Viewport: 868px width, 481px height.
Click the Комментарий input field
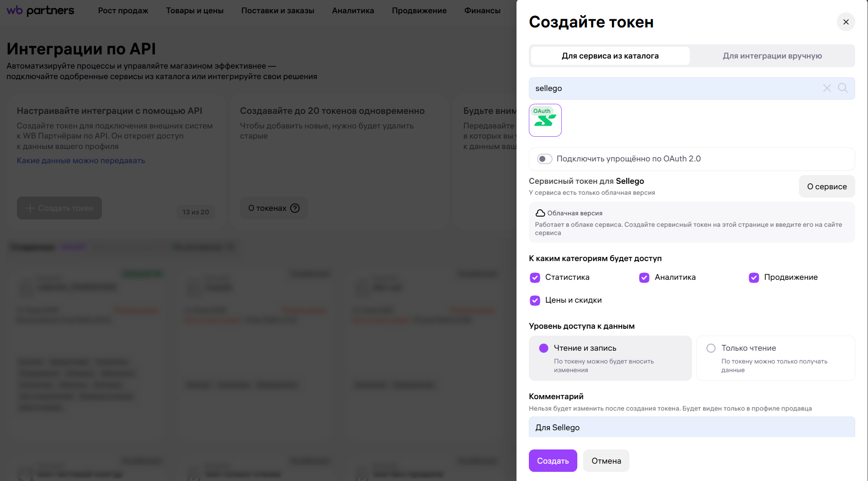coord(692,427)
